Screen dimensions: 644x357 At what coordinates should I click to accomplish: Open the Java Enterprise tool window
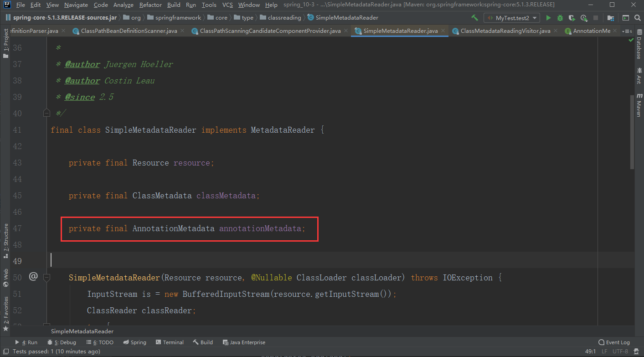[244, 342]
